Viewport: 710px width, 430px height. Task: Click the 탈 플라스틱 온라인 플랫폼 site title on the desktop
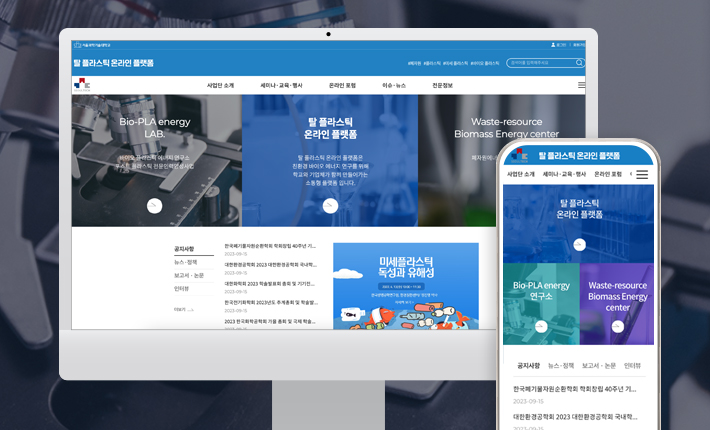point(114,63)
